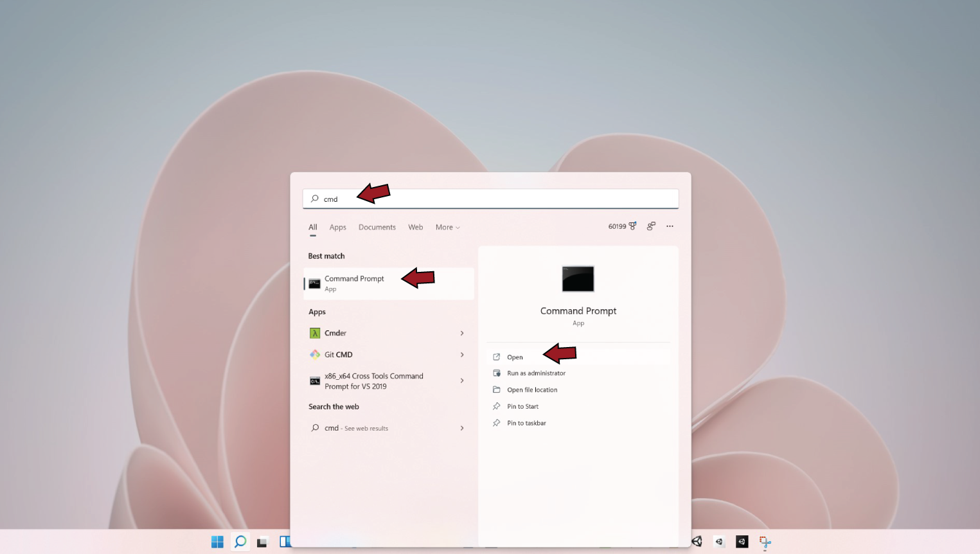The width and height of the screenshot is (980, 554).
Task: Open the Snipping Tool icon on taskbar
Action: [765, 542]
